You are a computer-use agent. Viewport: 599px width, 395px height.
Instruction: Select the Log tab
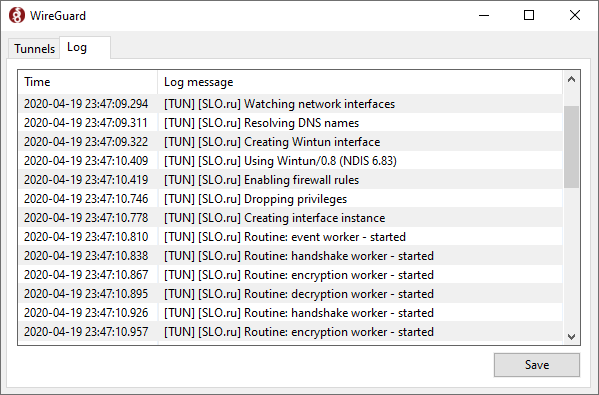tap(85, 47)
